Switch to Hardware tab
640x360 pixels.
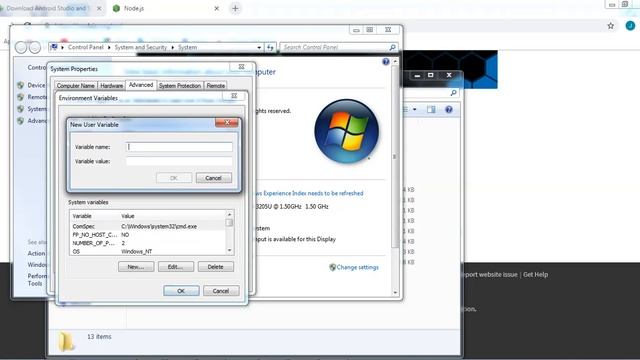(112, 86)
